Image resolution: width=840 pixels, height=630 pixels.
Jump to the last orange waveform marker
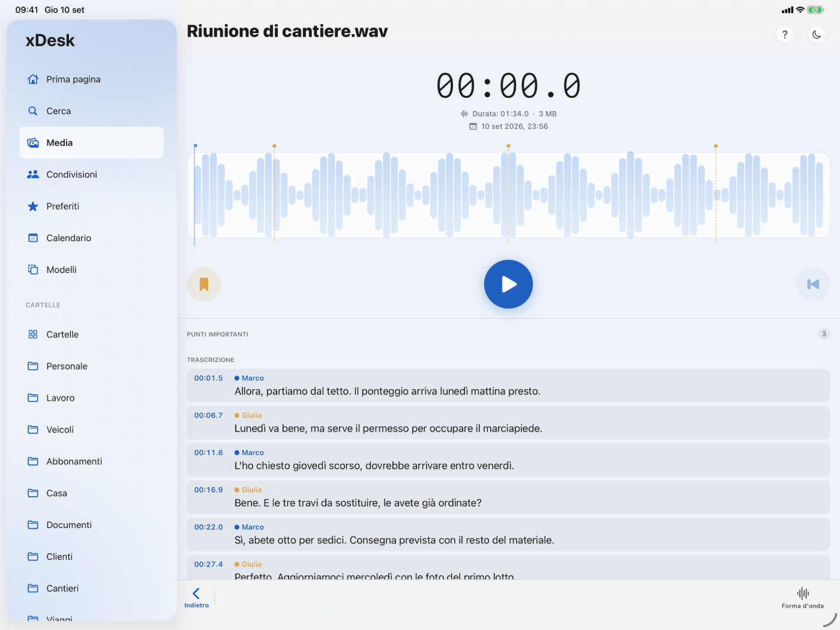point(716,146)
